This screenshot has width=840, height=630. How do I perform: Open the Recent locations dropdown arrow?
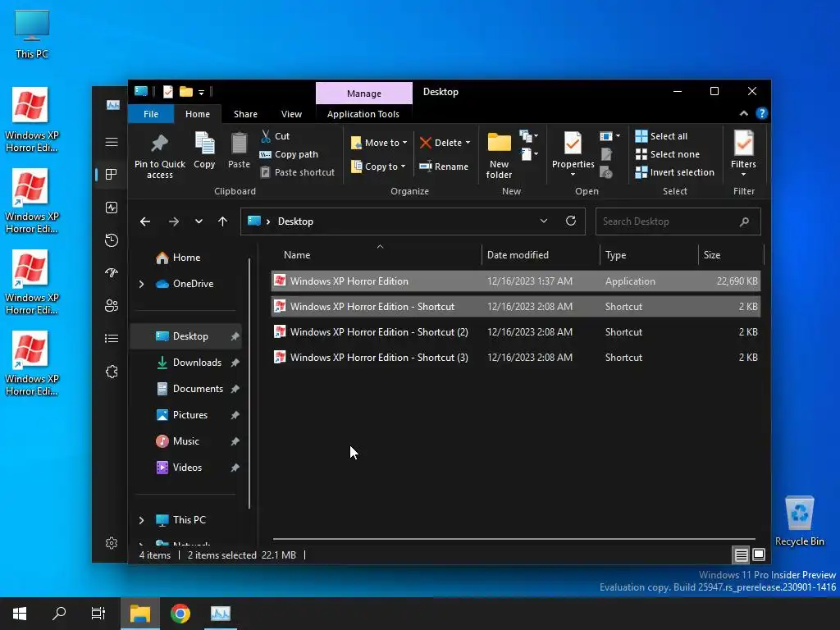199,221
